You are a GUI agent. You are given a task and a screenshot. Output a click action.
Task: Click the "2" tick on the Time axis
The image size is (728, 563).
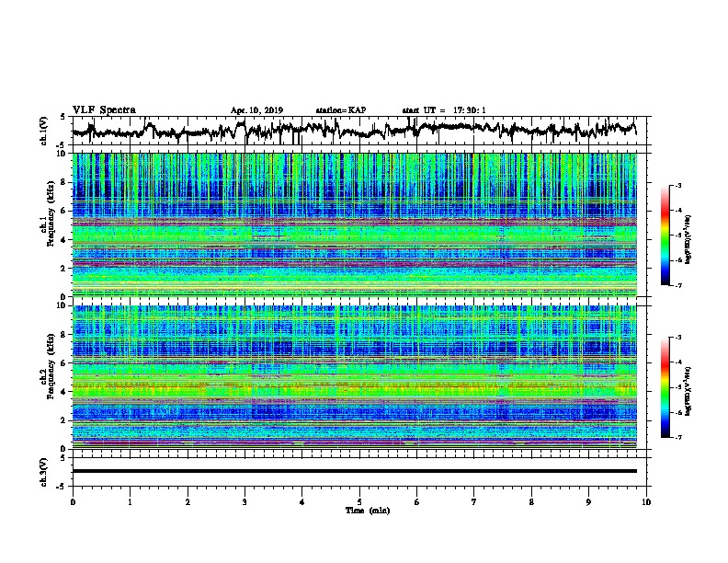188,502
